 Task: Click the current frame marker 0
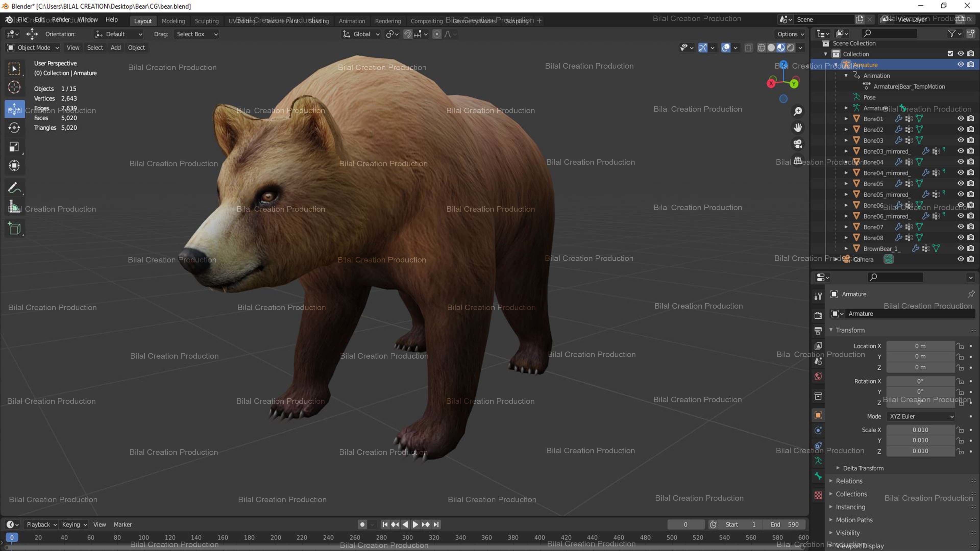point(12,537)
